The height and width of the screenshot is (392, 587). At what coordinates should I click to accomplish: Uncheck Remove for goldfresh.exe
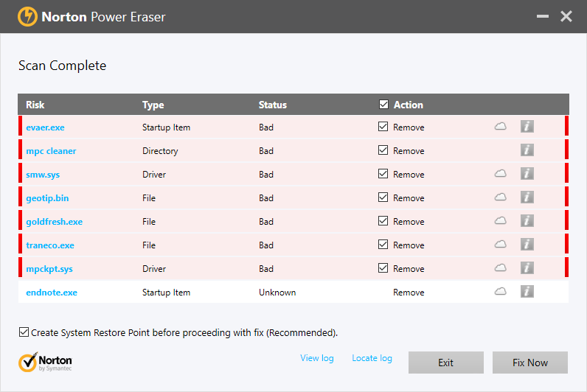pyautogui.click(x=383, y=221)
